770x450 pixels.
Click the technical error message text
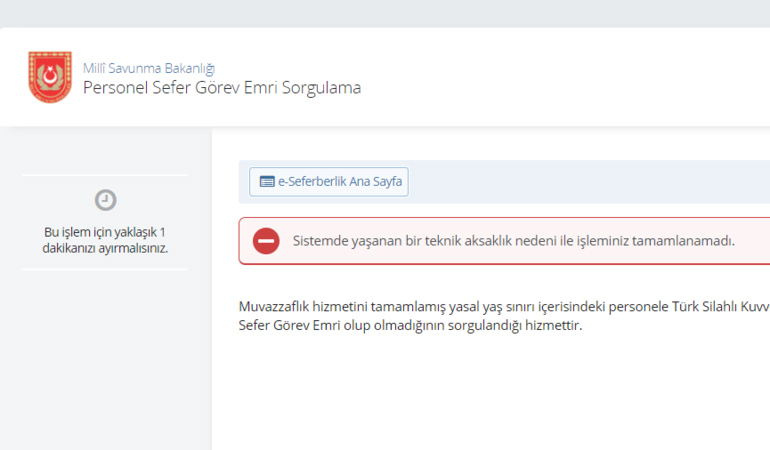(513, 241)
